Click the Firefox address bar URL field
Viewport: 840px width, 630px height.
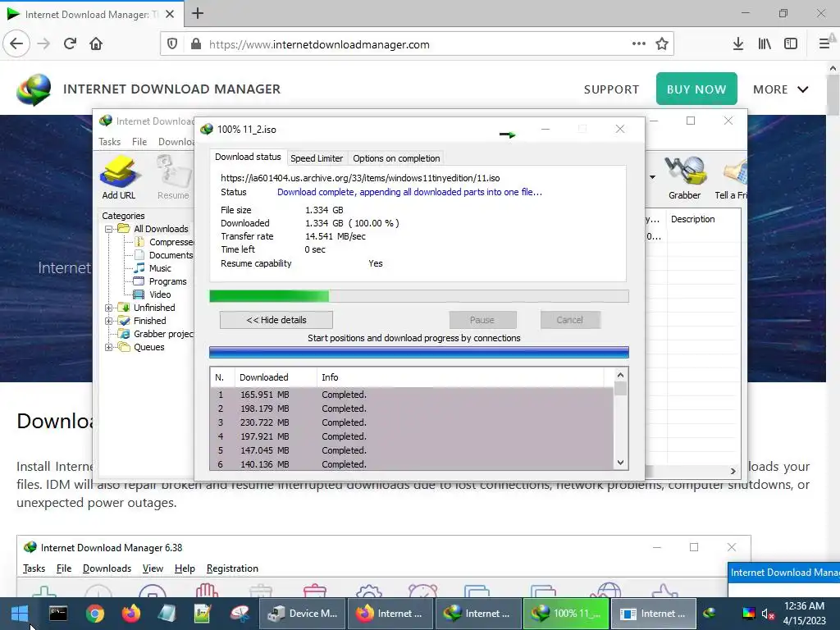[418, 44]
